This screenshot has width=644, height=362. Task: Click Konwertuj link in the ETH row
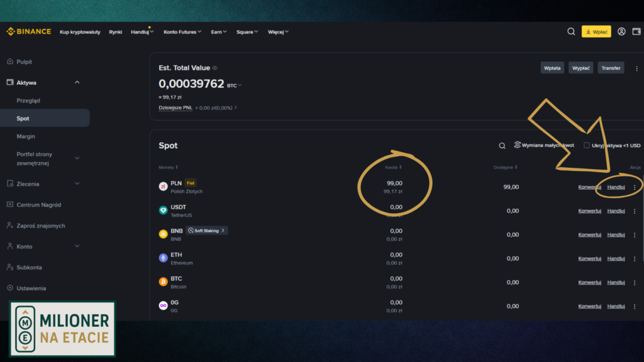click(x=590, y=258)
